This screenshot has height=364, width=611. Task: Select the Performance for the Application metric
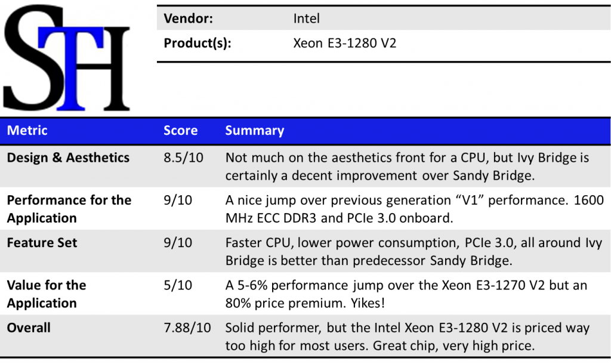(69, 209)
